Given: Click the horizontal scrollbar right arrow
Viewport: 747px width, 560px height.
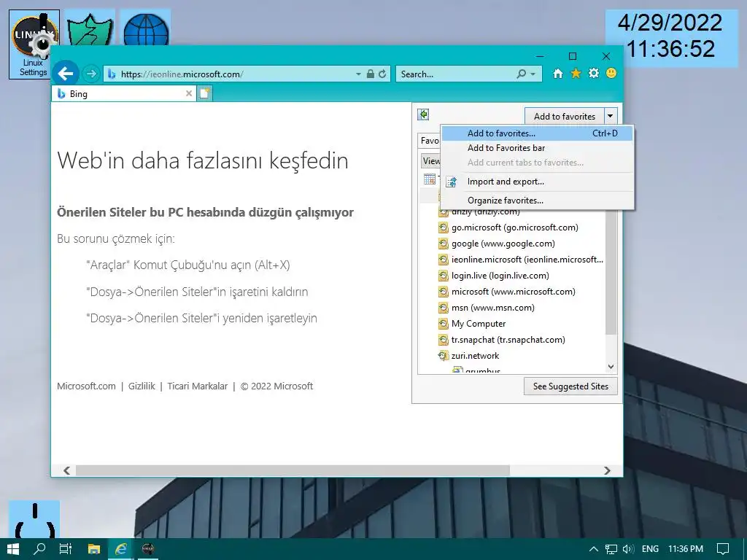Looking at the screenshot, I should (x=607, y=470).
